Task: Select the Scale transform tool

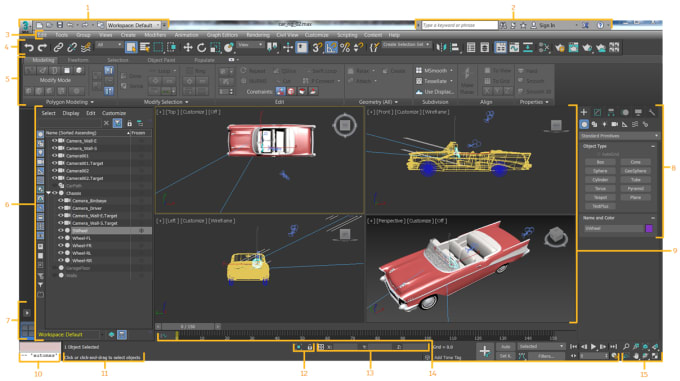Action: pos(215,48)
